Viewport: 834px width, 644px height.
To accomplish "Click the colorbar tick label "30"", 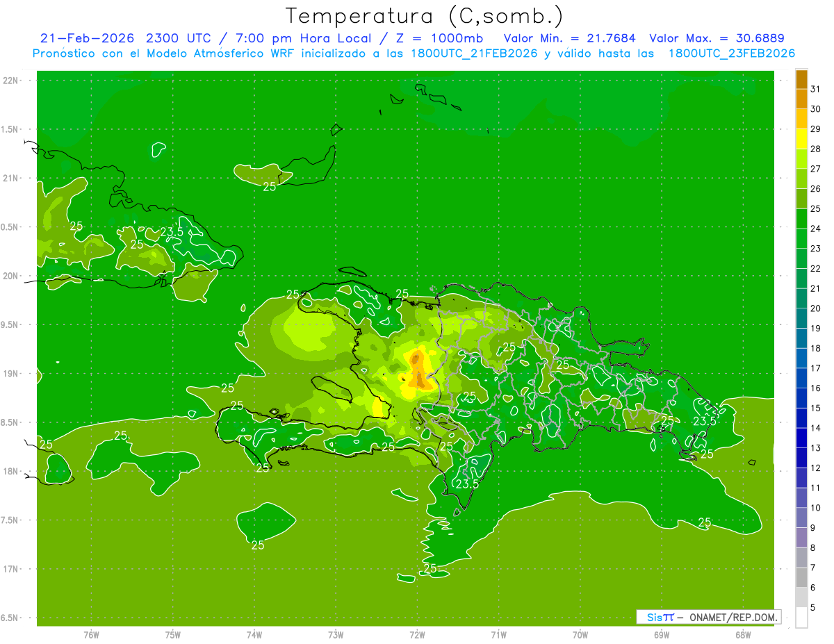I will tap(816, 109).
